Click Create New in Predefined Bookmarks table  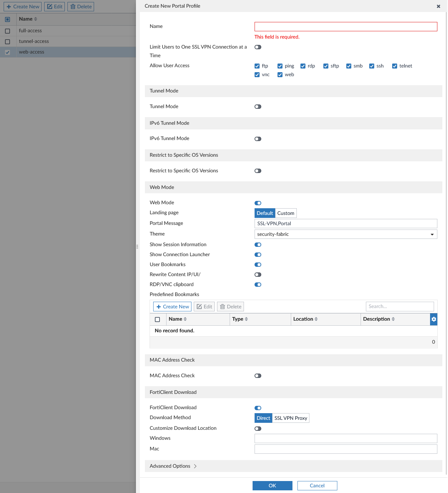[x=172, y=306]
